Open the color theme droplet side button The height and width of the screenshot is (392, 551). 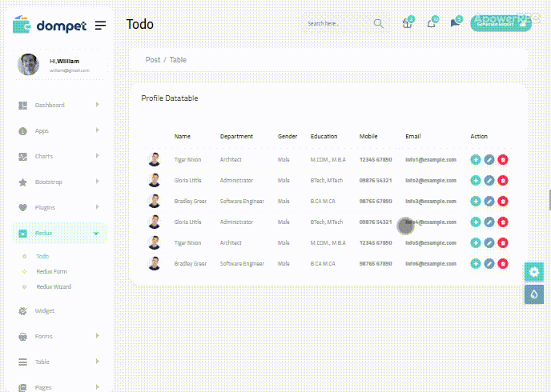point(534,294)
